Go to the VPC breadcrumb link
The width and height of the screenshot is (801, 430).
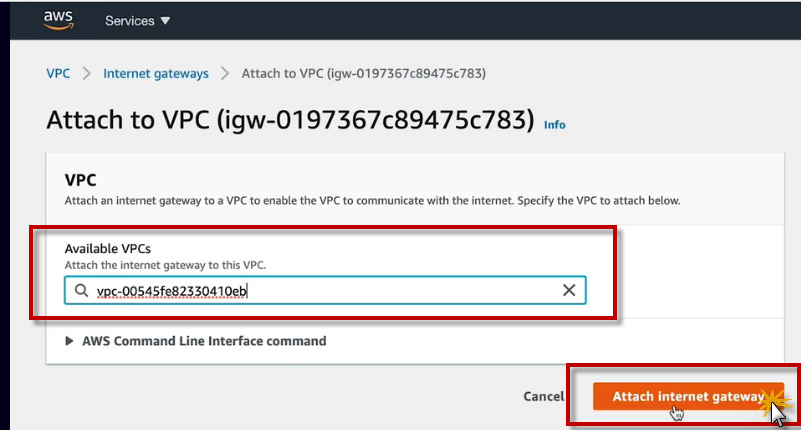point(58,73)
